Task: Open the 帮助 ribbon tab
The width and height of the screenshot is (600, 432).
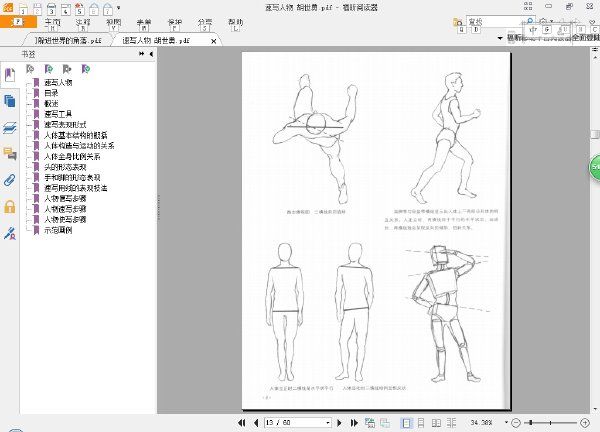Action: tap(235, 22)
